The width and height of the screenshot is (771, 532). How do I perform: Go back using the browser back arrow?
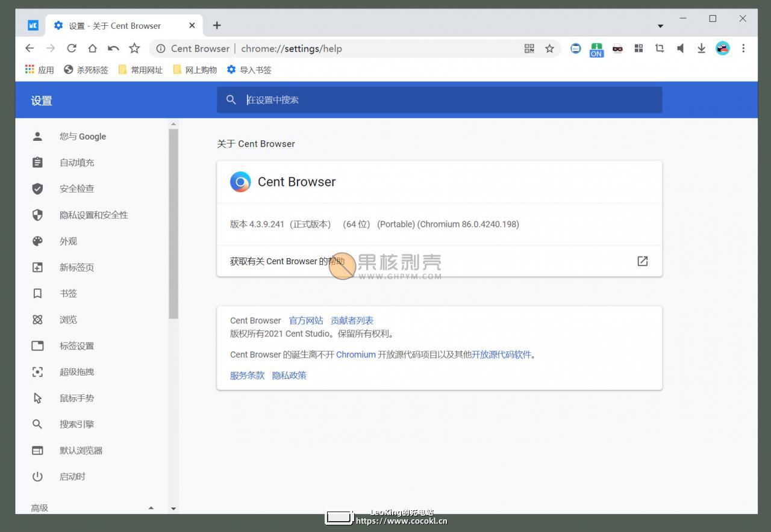[30, 48]
